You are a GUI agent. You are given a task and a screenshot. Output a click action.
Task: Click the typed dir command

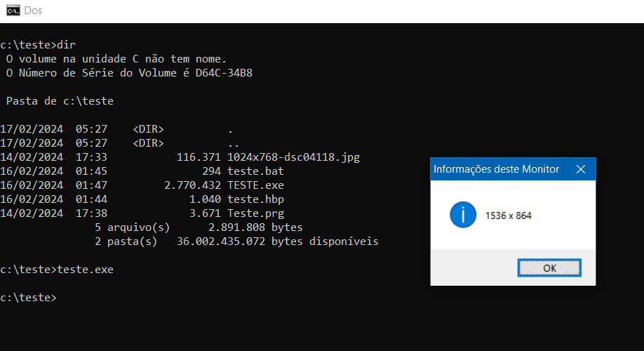point(66,45)
